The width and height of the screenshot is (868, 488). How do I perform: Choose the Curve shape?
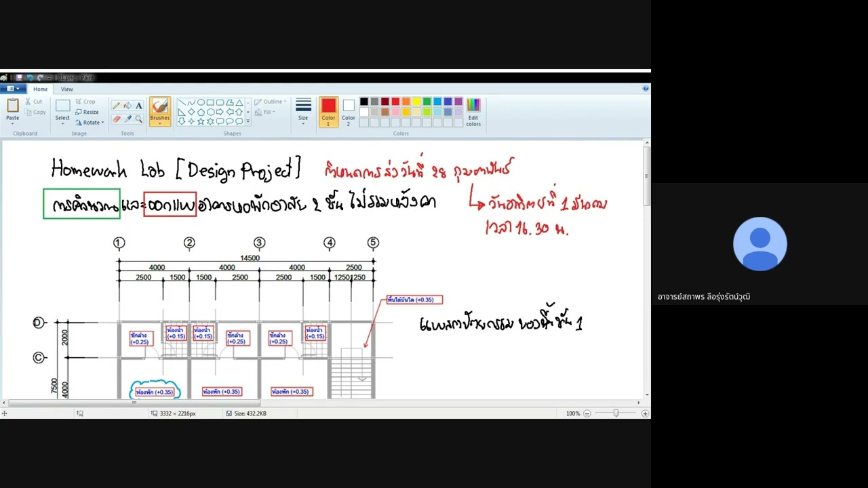[191, 102]
